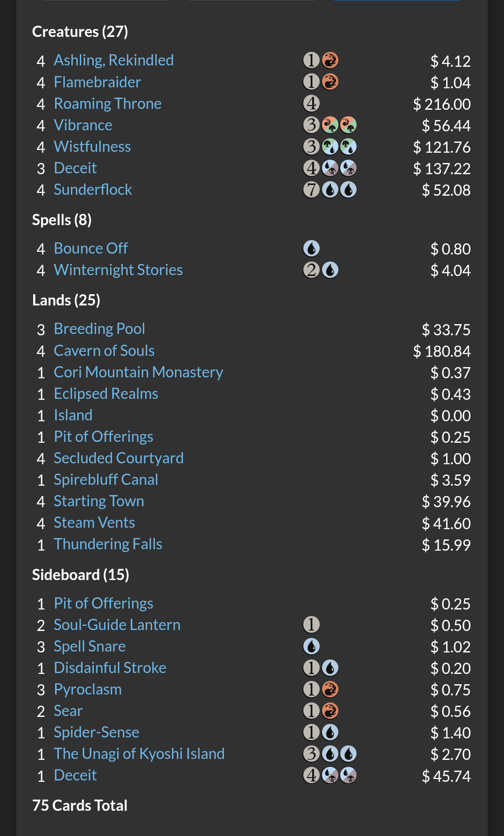Open the Spider-Sense sideboard card link
The width and height of the screenshot is (504, 836).
(96, 732)
